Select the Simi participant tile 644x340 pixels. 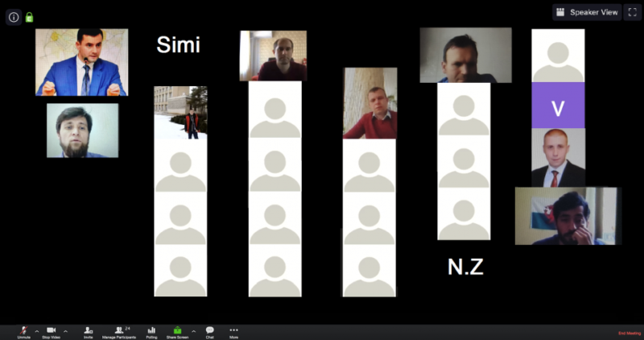pyautogui.click(x=178, y=45)
